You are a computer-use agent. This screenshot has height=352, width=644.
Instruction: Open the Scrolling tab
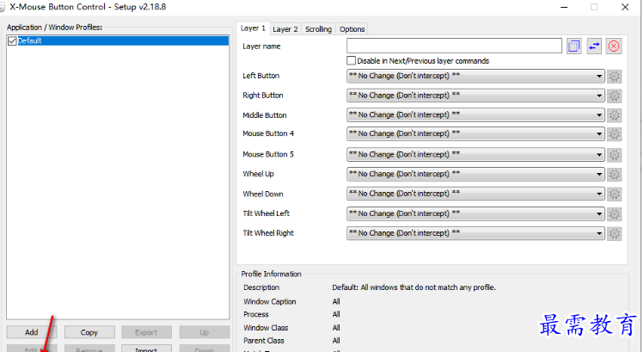[318, 29]
